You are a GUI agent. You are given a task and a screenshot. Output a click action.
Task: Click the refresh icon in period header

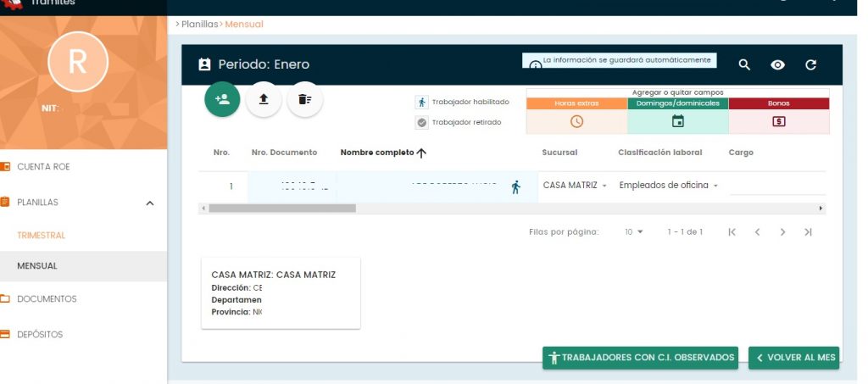pos(810,65)
